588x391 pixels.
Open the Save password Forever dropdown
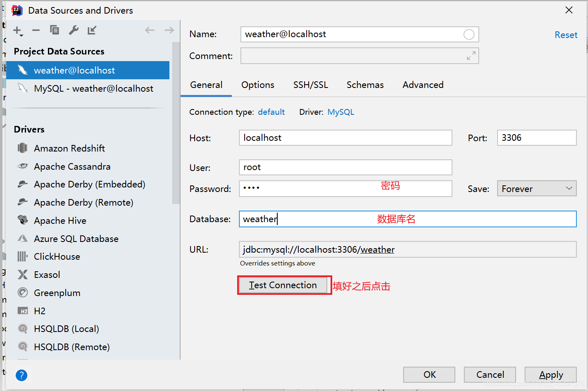(x=537, y=189)
